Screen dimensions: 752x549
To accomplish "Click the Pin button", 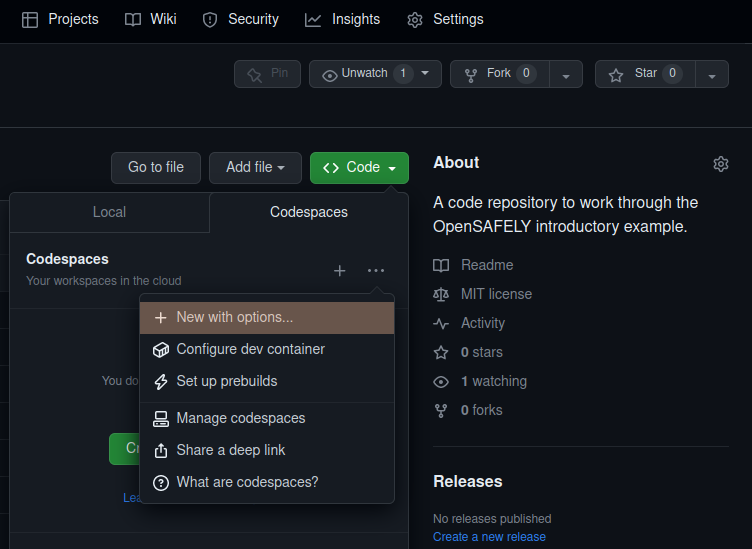I will click(x=268, y=74).
